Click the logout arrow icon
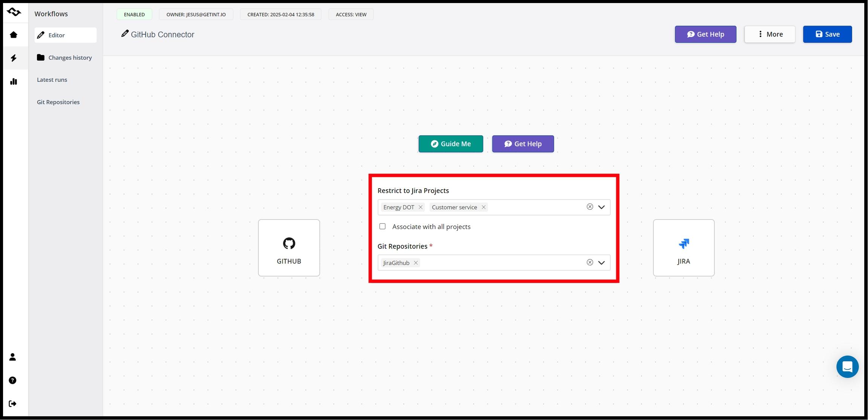Screen dimensions: 868x420 pos(12,404)
